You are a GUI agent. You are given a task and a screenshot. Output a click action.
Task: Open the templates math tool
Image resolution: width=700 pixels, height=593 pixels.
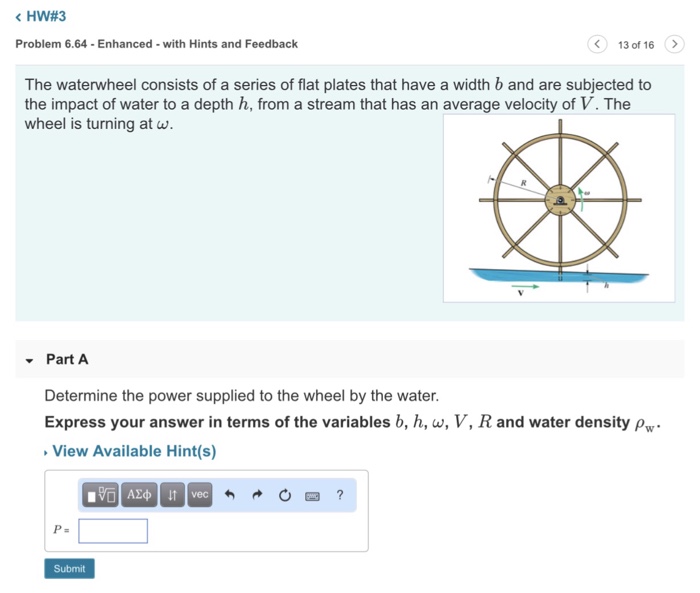click(100, 495)
